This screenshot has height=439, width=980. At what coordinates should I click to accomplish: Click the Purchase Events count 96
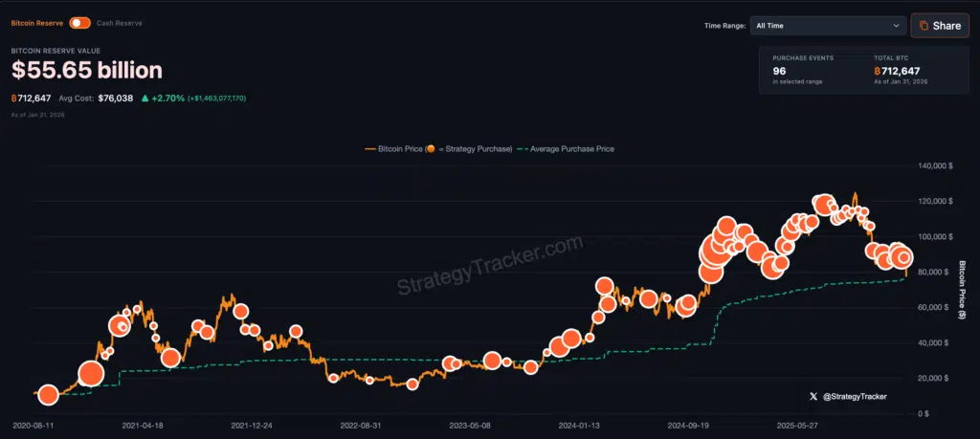(x=781, y=71)
